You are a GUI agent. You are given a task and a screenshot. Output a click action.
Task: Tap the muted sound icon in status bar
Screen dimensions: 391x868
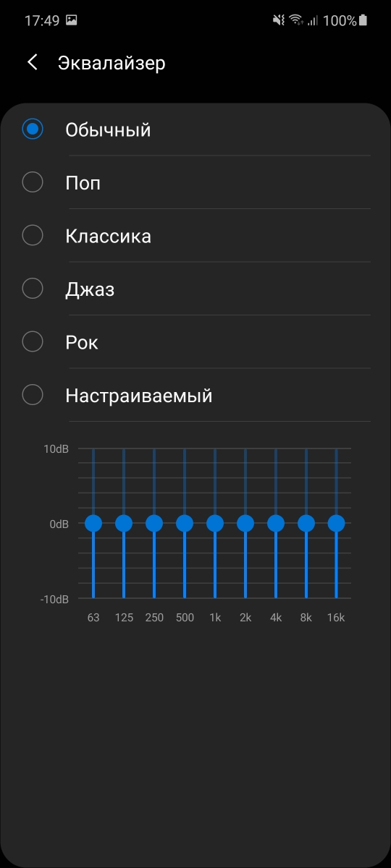(x=279, y=20)
